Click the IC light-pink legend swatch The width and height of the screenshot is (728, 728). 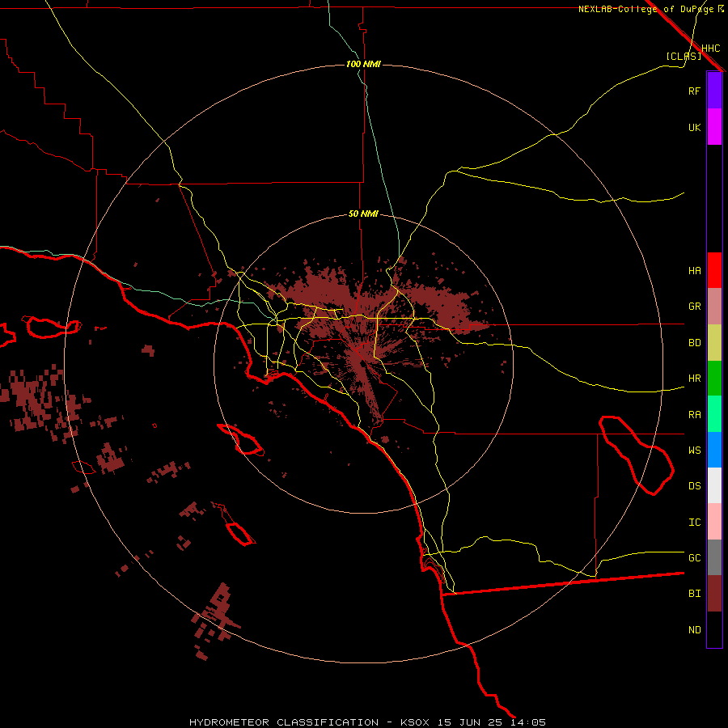[714, 522]
